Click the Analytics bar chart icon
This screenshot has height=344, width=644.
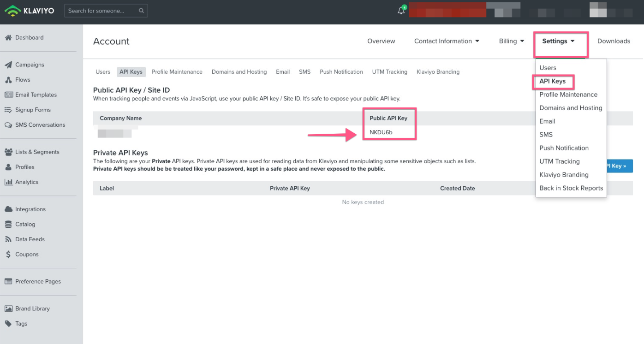click(x=8, y=182)
